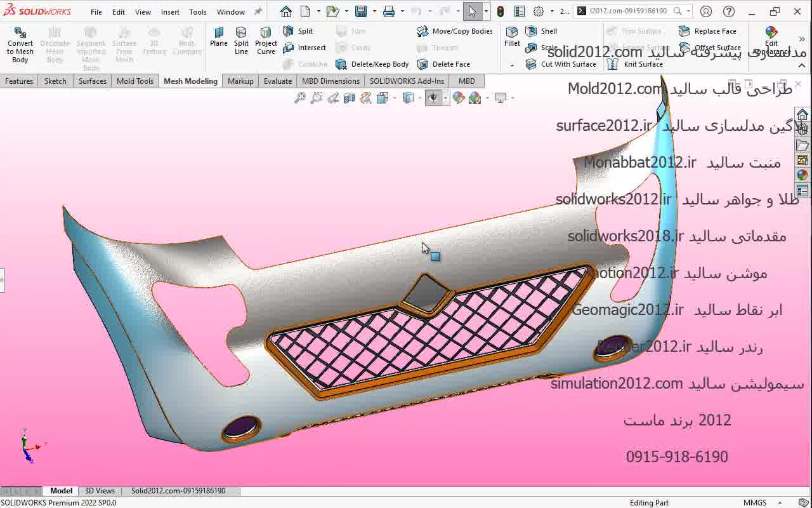Toggle the Select cursor tool
The image size is (812, 508).
pos(473,11)
